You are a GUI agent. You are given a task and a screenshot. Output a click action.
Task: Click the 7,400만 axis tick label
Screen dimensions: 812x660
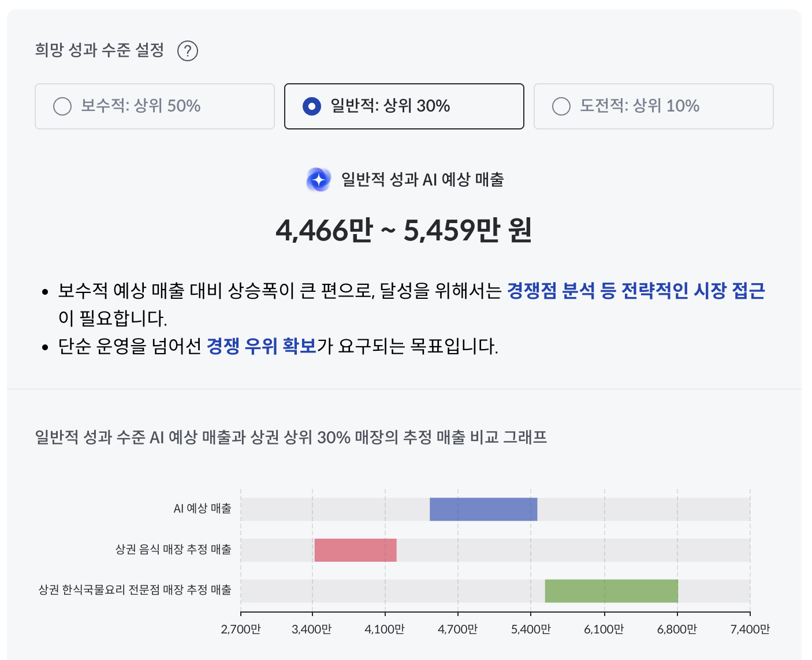[750, 629]
